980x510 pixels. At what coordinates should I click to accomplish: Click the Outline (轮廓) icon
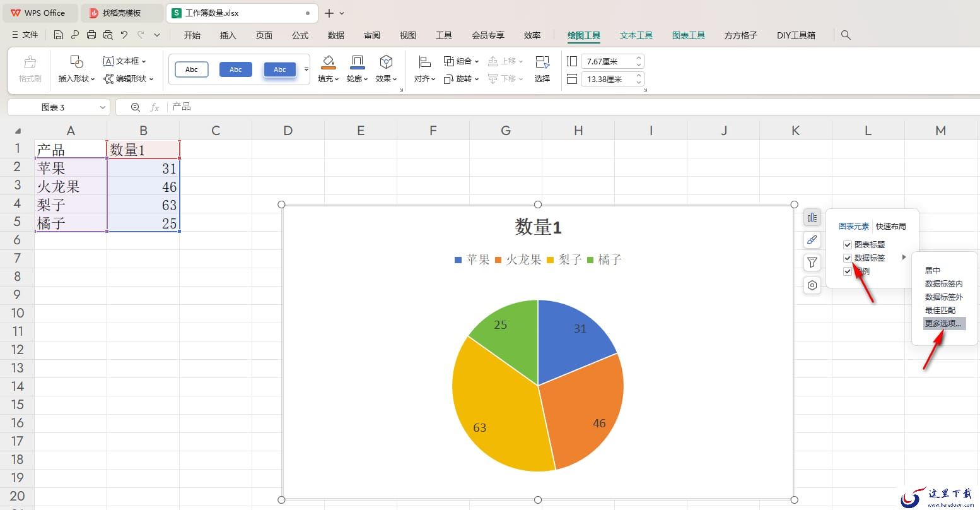(x=357, y=62)
